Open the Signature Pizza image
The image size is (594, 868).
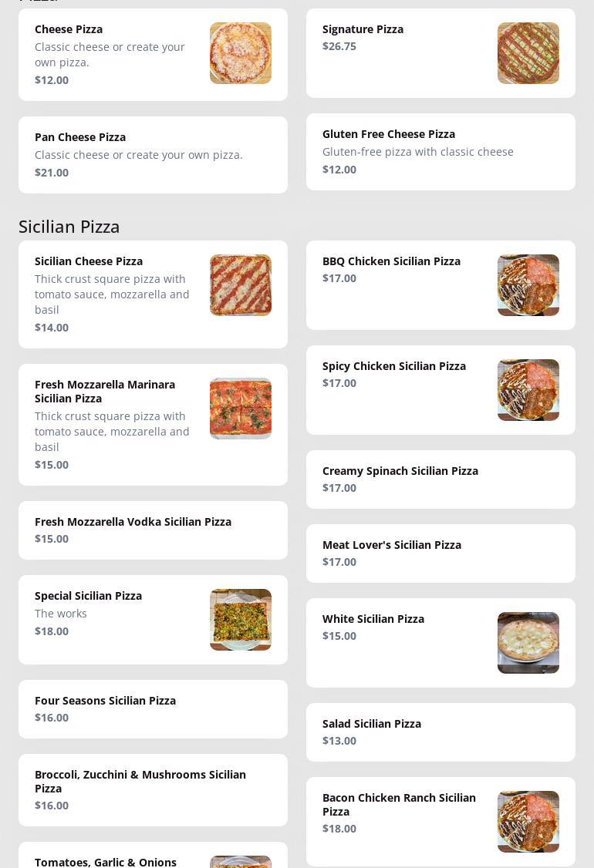528,53
